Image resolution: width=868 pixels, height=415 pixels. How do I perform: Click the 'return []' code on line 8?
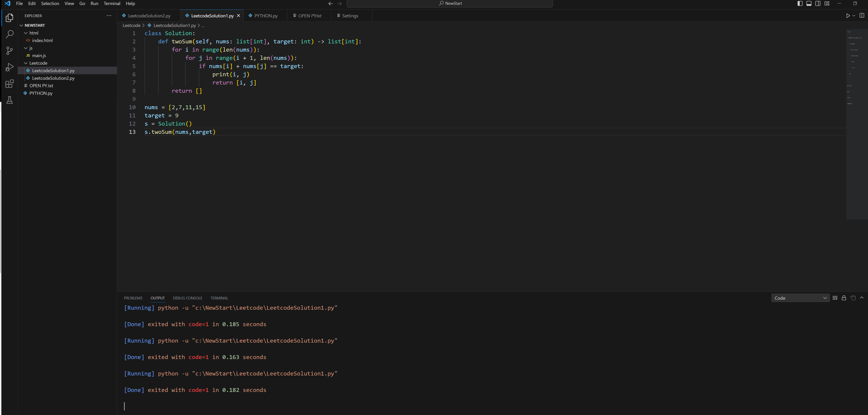point(187,91)
